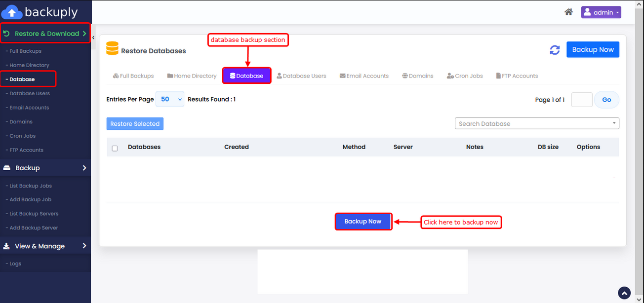
Task: Open the FTP Accounts tab
Action: (x=517, y=76)
